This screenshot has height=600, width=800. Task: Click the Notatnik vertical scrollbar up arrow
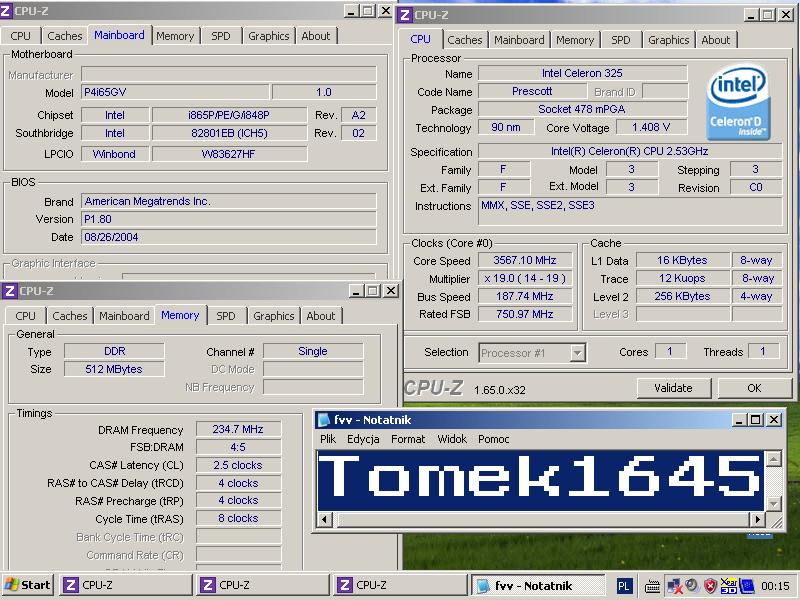pyautogui.click(x=774, y=459)
